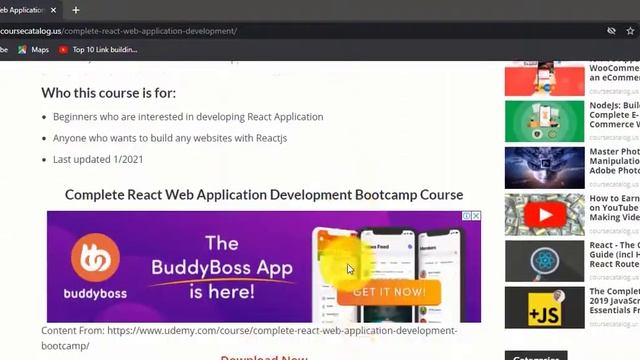This screenshot has height=360, width=640.
Task: Click the Complete React Web Application Bootcamp heading
Action: pos(264,195)
